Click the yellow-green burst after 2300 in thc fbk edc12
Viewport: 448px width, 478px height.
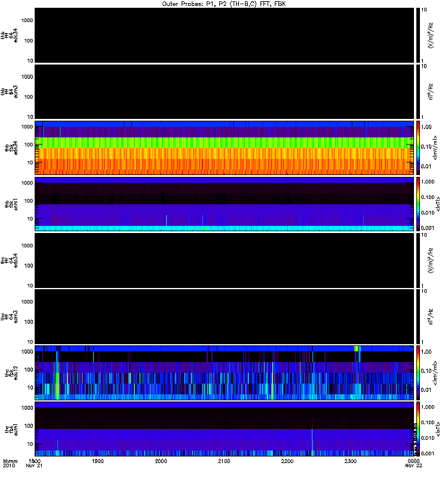coord(357,349)
